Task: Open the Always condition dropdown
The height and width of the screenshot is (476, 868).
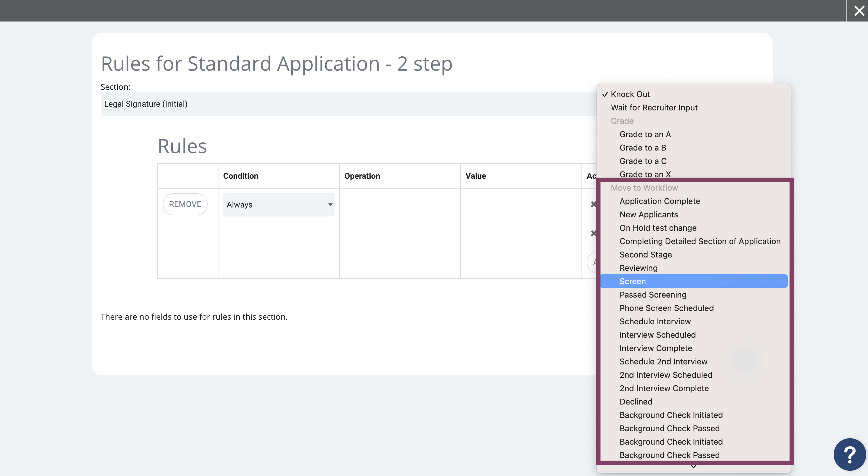Action: click(x=279, y=205)
